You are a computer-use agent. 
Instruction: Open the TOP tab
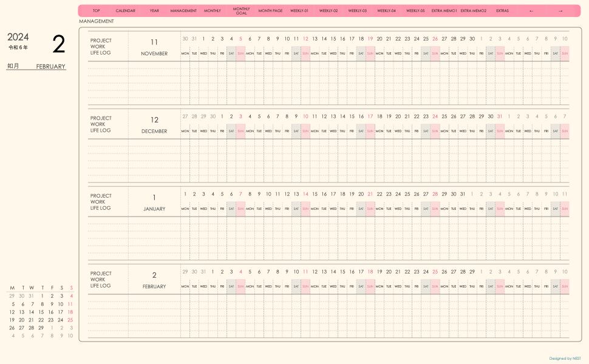click(x=97, y=11)
